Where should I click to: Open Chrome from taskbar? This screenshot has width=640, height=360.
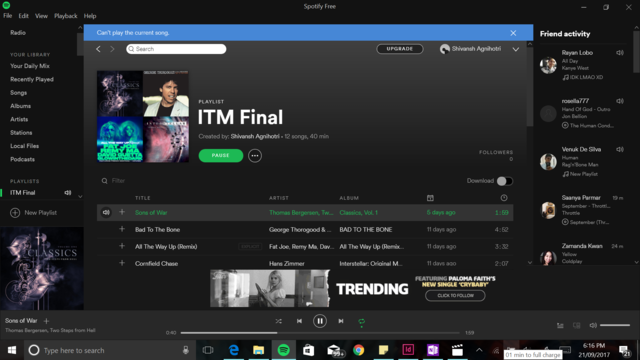[358, 350]
